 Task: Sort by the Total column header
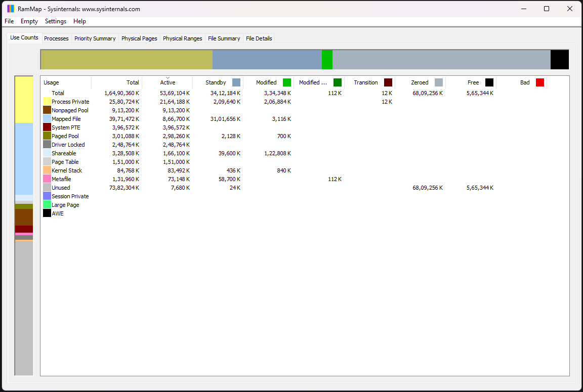coord(117,82)
